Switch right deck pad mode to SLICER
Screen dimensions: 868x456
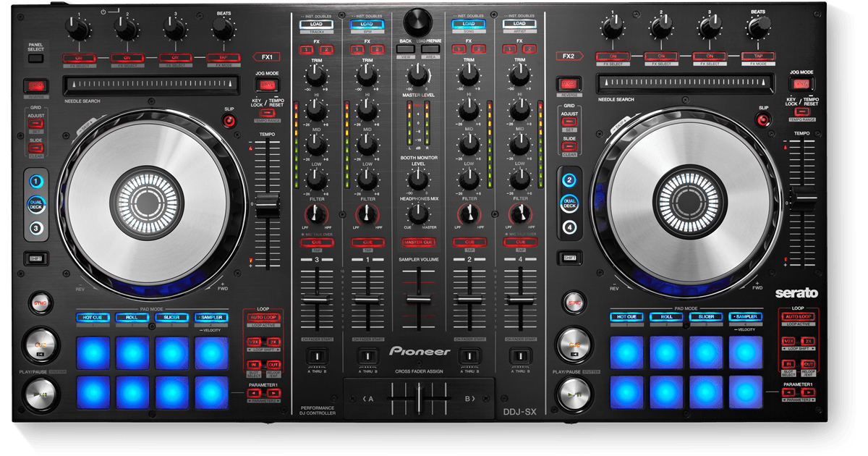706,316
